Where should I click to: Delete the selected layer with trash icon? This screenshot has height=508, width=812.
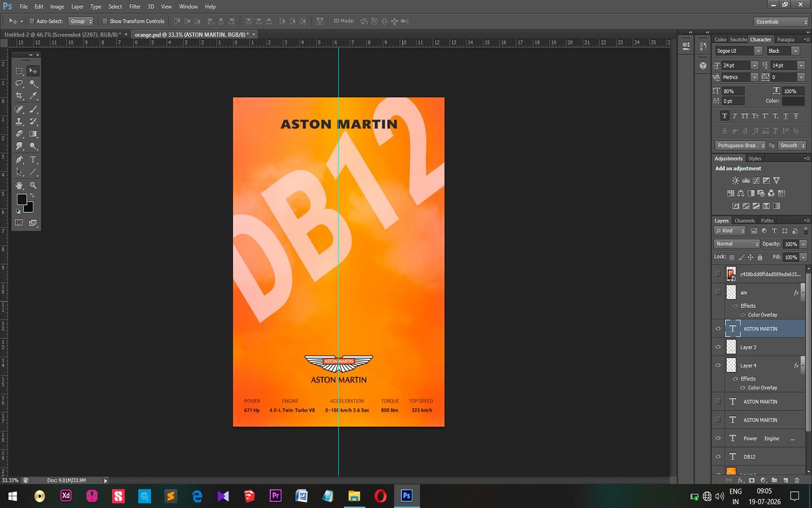click(797, 480)
